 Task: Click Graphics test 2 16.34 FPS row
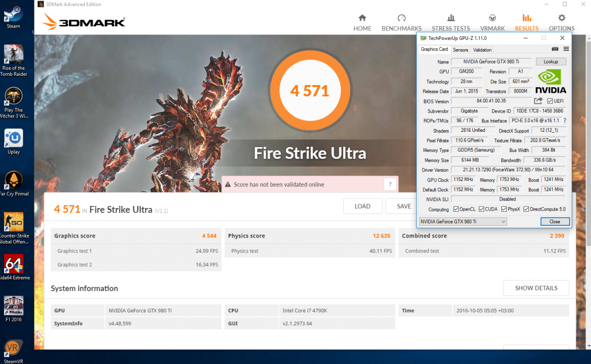coord(136,265)
